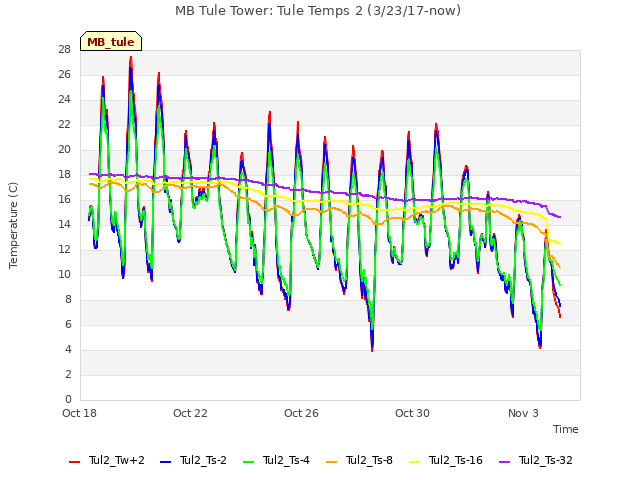Select the Tul2_Ts-8 legend label
The image size is (640, 480).
pyautogui.click(x=369, y=460)
